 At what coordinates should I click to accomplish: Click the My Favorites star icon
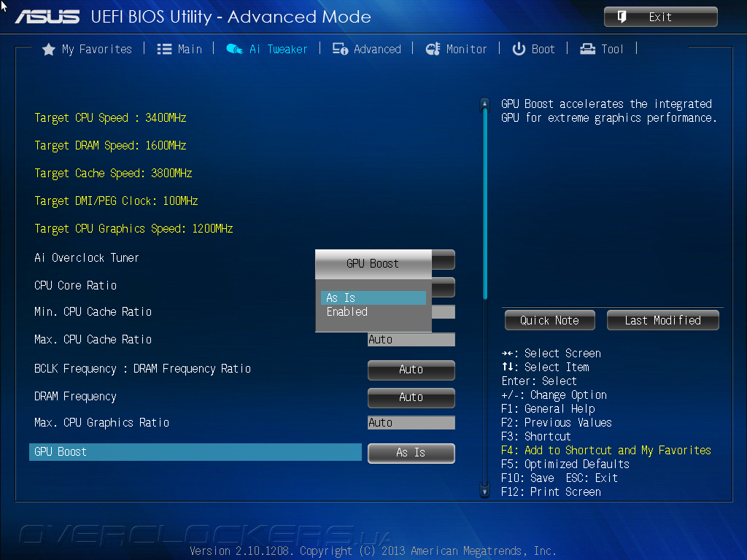49,49
